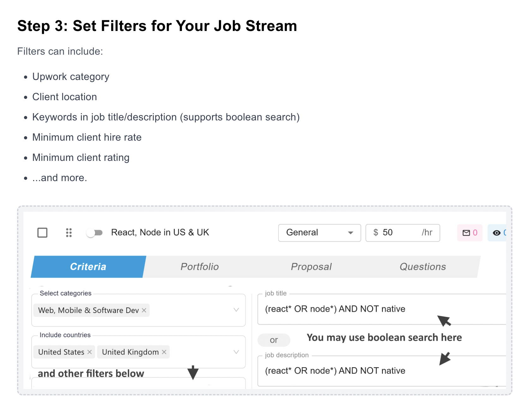Check the checkbox left of the stream row
532x414 pixels.
point(42,233)
